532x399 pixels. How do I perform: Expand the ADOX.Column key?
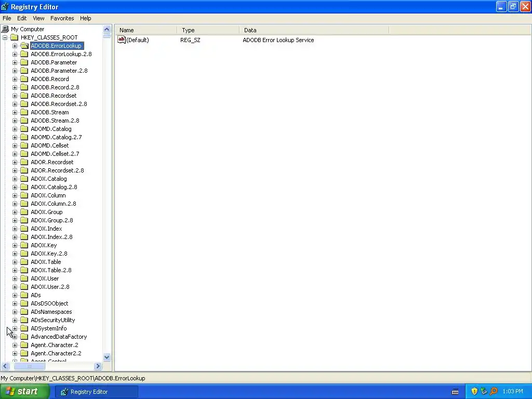pyautogui.click(x=15, y=195)
